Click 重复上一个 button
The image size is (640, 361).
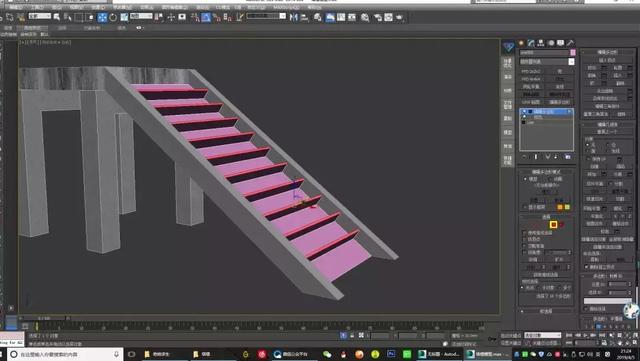tap(607, 132)
